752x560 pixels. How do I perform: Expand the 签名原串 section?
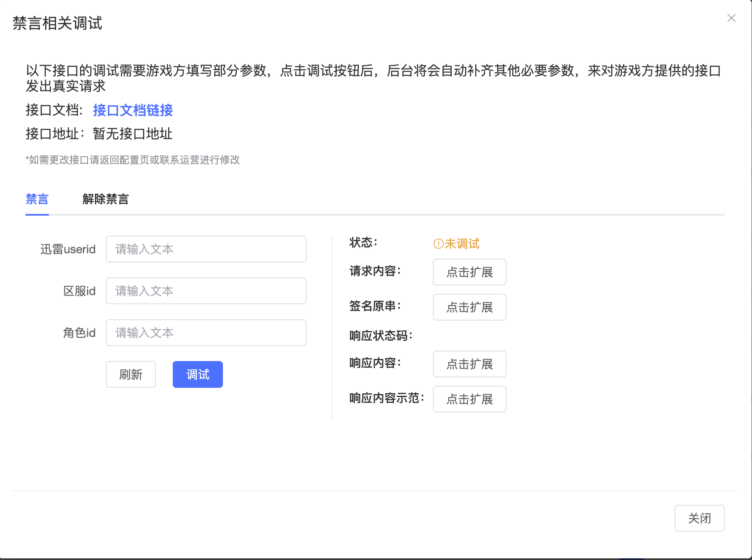[x=469, y=307]
